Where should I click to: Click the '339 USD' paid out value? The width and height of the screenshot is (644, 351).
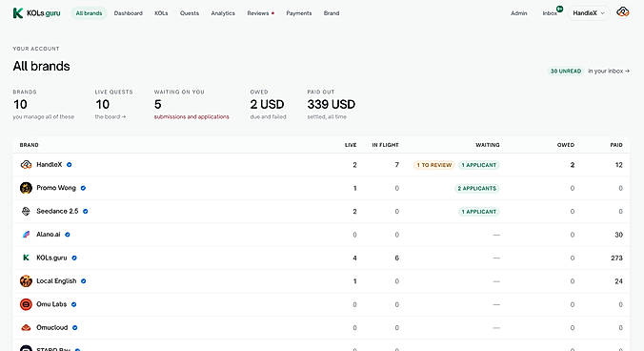coord(331,104)
